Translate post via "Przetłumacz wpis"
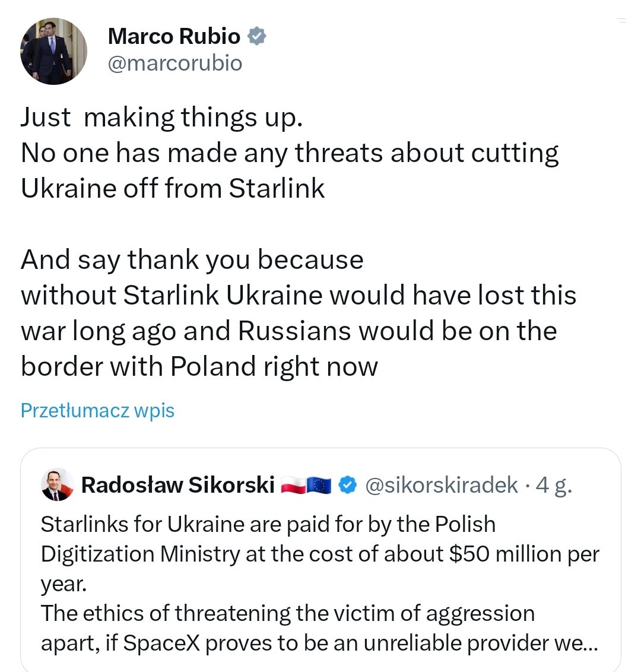Image resolution: width=641 pixels, height=672 pixels. [x=97, y=410]
